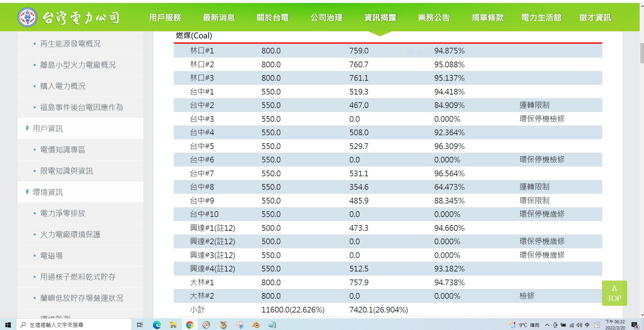Click 台中#3 remark 環保停機檢修

542,119
